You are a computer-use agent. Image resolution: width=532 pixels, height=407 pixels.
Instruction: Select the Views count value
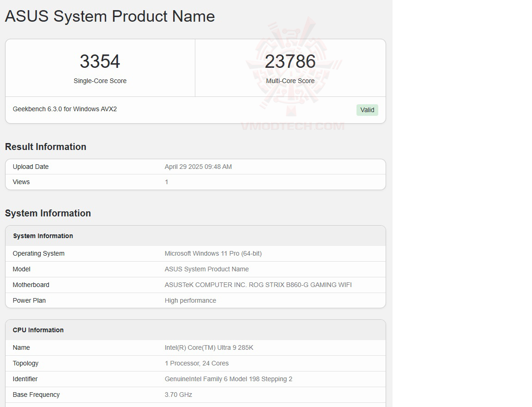(166, 182)
